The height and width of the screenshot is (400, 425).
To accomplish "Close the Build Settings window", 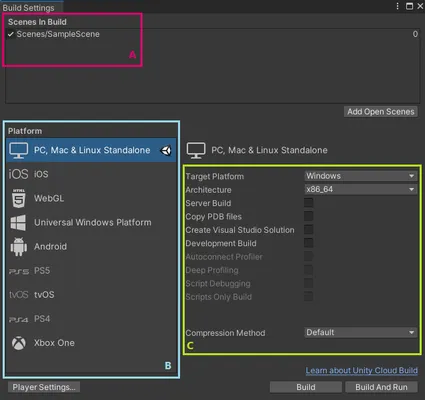I will [420, 6].
